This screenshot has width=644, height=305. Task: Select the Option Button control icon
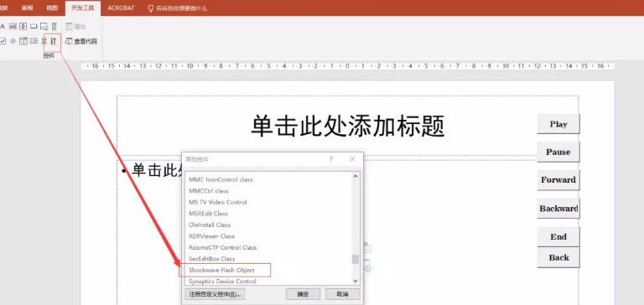tap(13, 41)
